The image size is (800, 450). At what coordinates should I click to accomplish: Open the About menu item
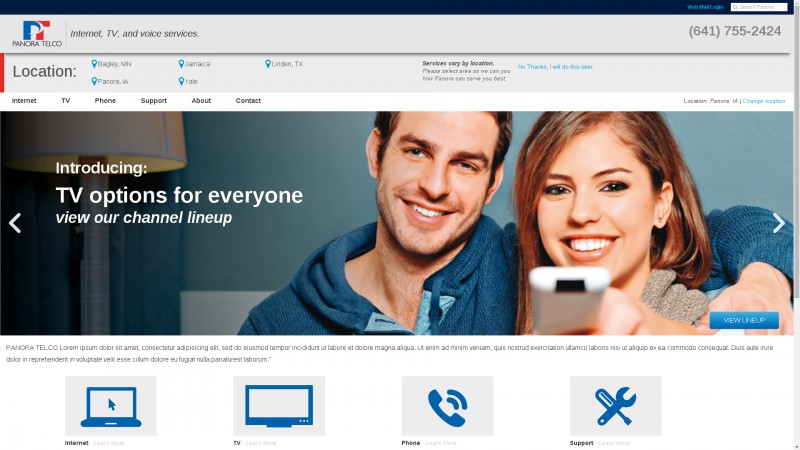(201, 101)
